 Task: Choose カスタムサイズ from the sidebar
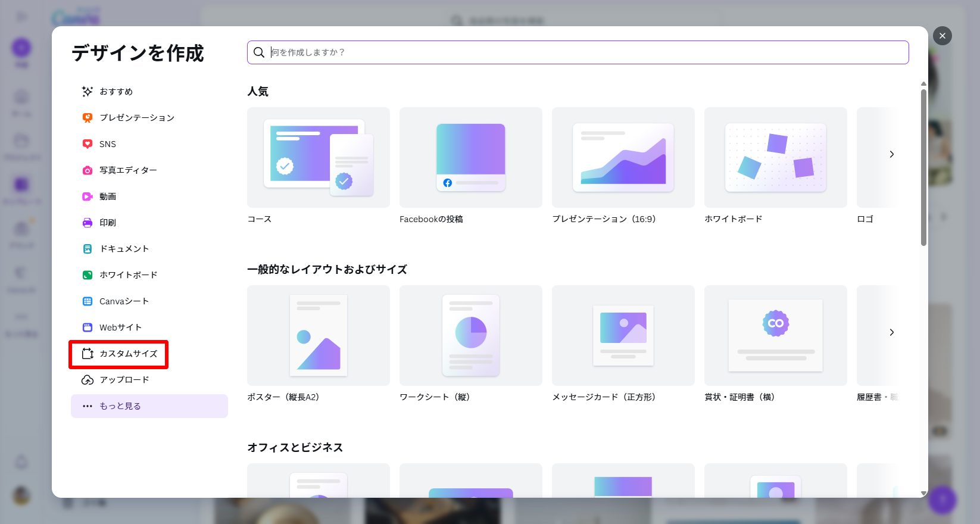128,354
